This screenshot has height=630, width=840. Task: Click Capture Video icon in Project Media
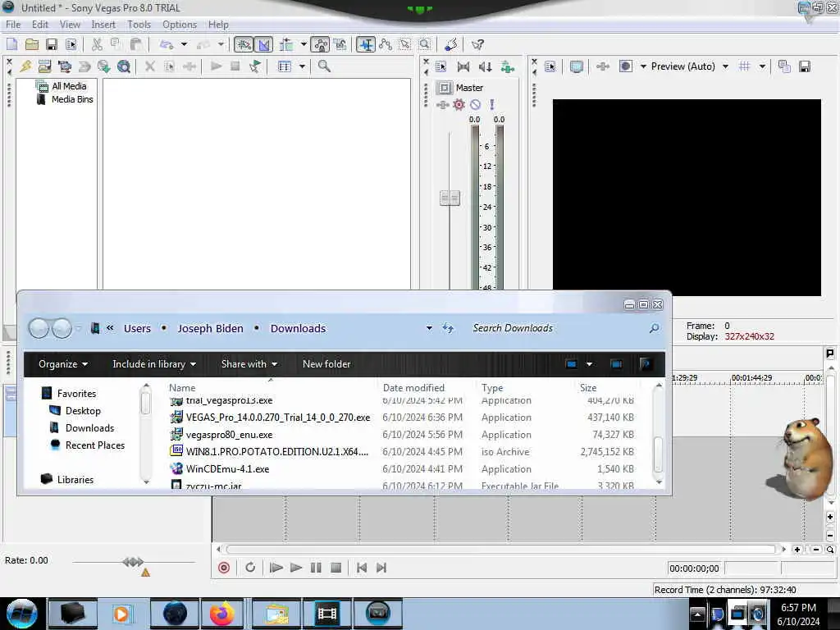pyautogui.click(x=64, y=66)
